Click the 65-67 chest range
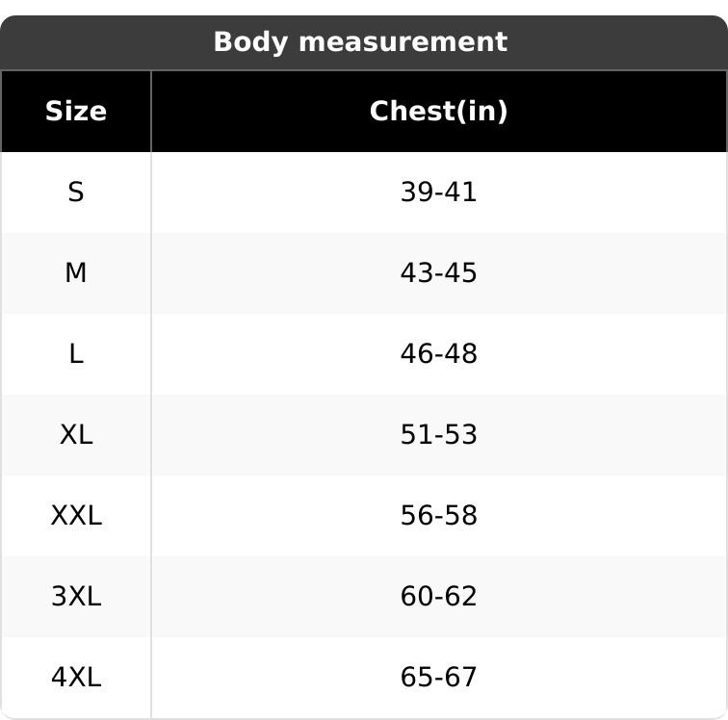The width and height of the screenshot is (728, 720). pyautogui.click(x=438, y=678)
